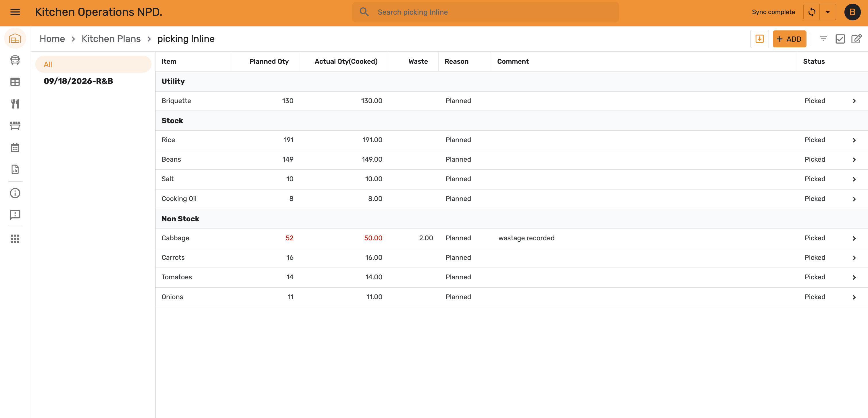Click the Status column header
This screenshot has height=418, width=868.
point(814,61)
